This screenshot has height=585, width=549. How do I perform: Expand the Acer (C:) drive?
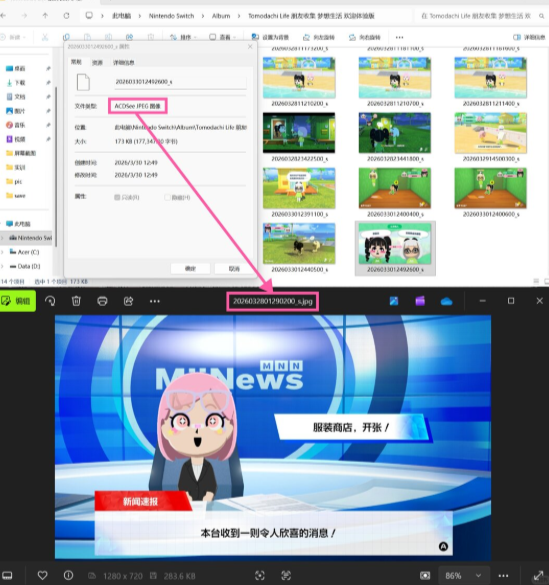point(2,252)
